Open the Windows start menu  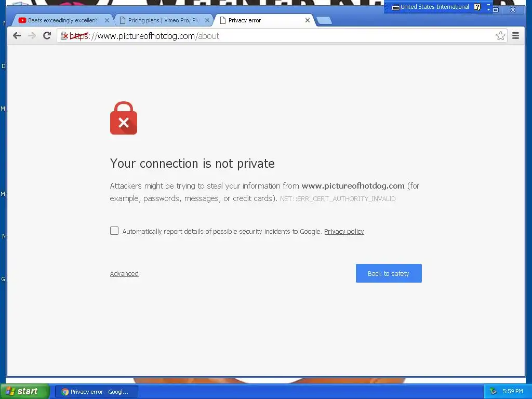coord(24,392)
